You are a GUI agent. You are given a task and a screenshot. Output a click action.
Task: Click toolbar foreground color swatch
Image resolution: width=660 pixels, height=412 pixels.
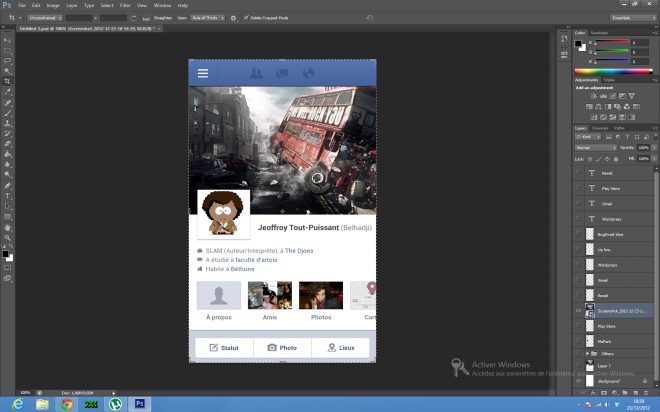(x=5, y=254)
